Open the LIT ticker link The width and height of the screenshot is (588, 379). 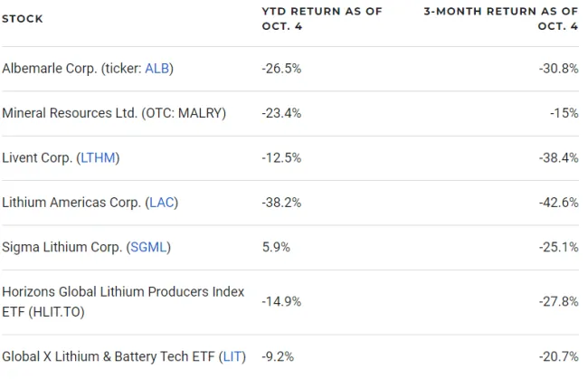coord(231,357)
